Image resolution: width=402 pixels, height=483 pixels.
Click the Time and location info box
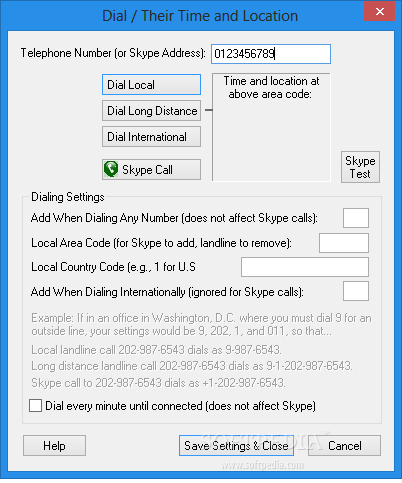click(271, 127)
